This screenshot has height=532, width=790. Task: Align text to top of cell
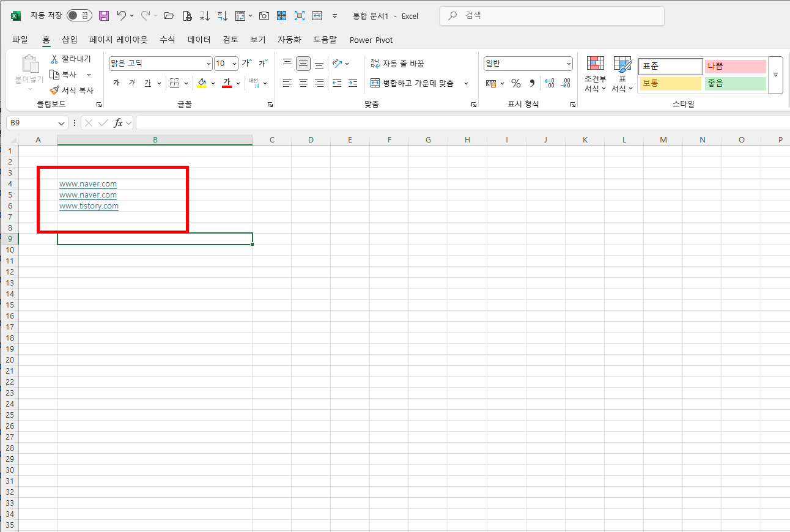[287, 64]
